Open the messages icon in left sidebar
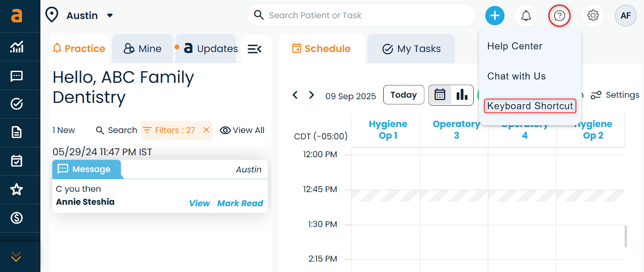 pos(17,76)
